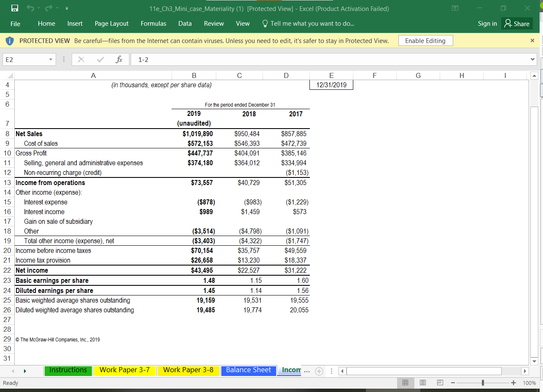543x392 pixels.
Task: Open the Work Paper 3-7 sheet tab
Action: [x=125, y=370]
